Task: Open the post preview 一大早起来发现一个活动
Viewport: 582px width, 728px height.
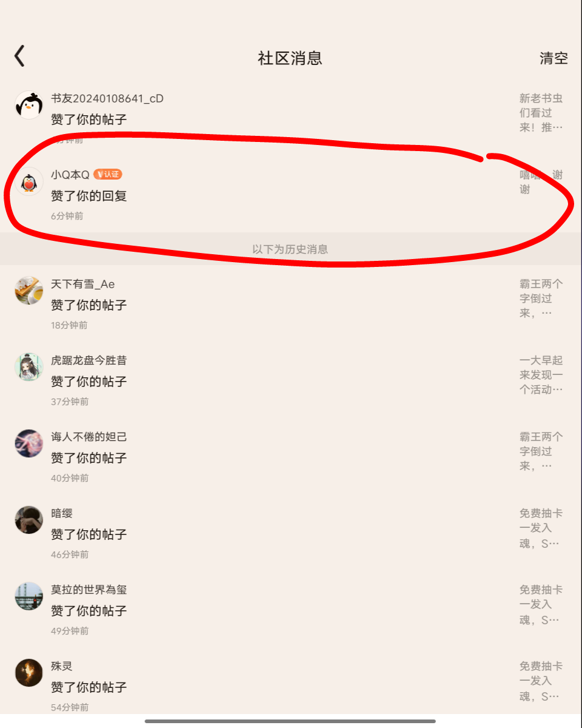Action: click(541, 375)
